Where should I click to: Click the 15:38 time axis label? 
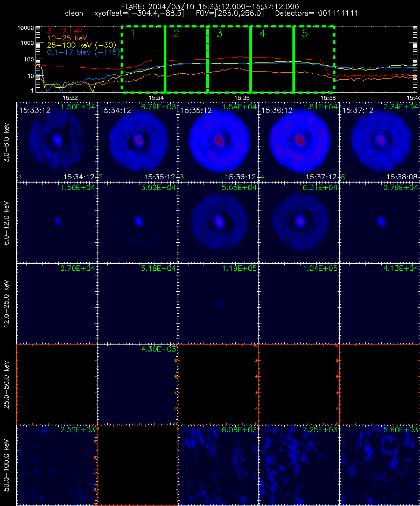(x=328, y=98)
